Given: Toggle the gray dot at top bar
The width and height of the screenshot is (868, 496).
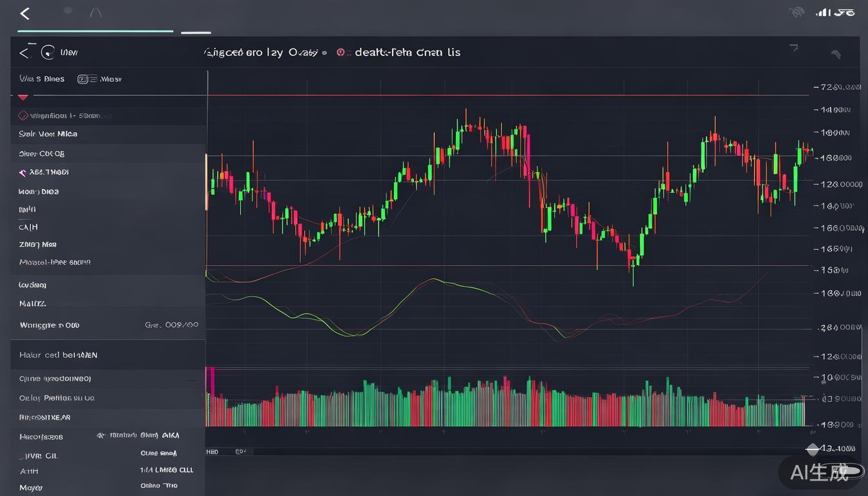Looking at the screenshot, I should (x=68, y=11).
